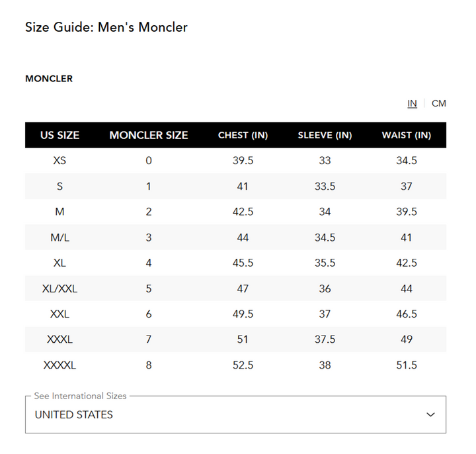Click the MONCLER SIZE column header
The width and height of the screenshot is (476, 454).
[x=149, y=135]
